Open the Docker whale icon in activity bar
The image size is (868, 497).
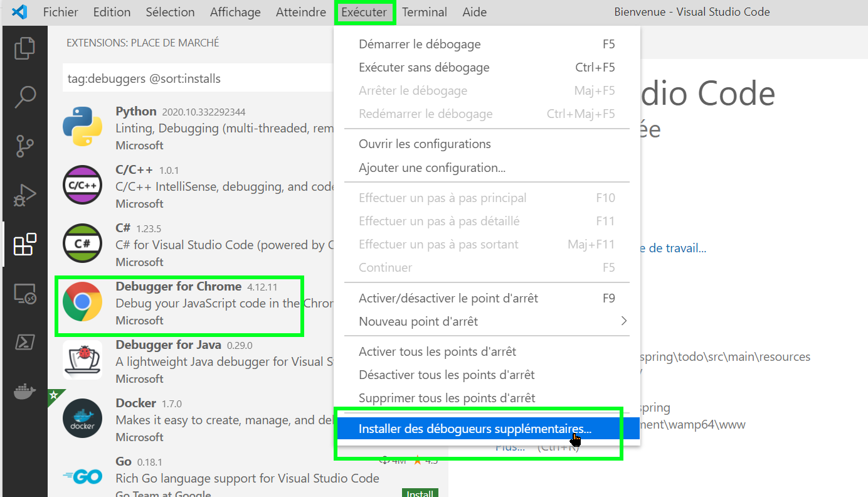[24, 392]
